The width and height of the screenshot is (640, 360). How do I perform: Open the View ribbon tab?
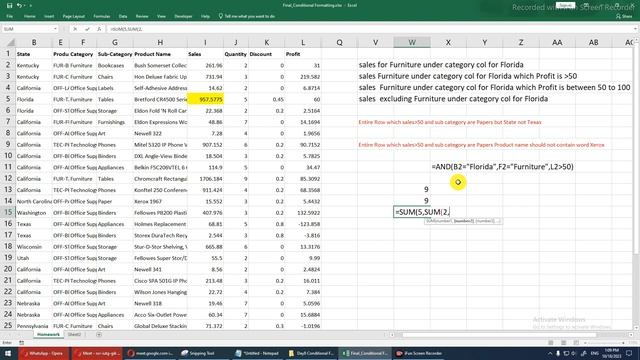coord(161,16)
